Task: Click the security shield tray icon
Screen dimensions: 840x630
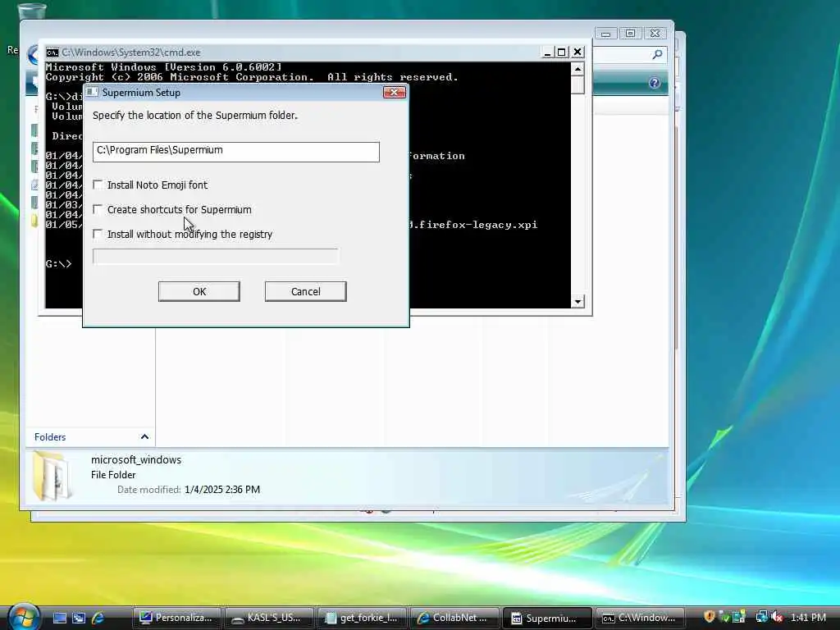Action: pyautogui.click(x=709, y=617)
